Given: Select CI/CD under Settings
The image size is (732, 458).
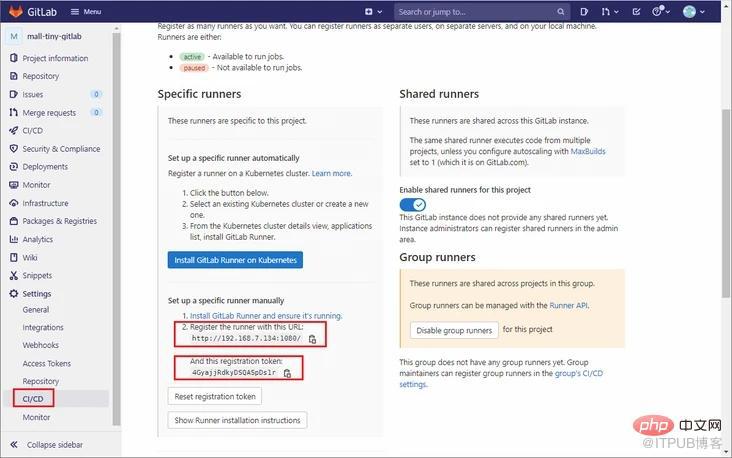Looking at the screenshot, I should pos(33,399).
